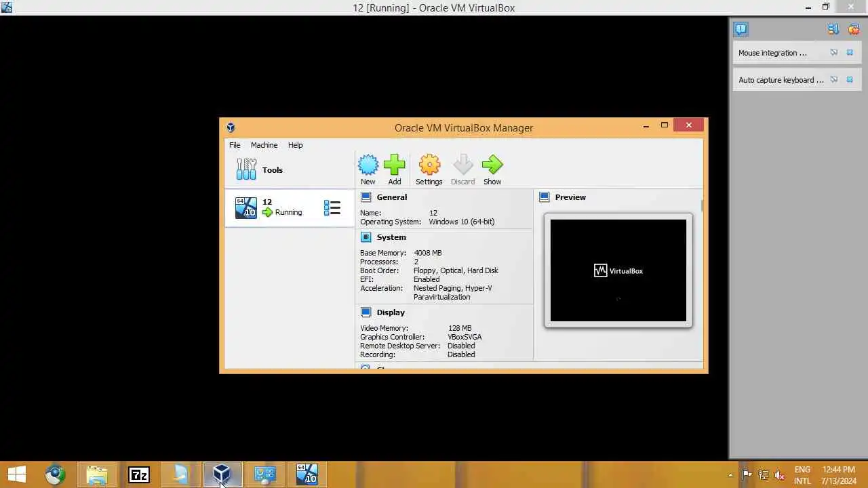Screen dimensions: 868x488
Task: Disable the Mouse integration notification permanently
Action: point(834,52)
